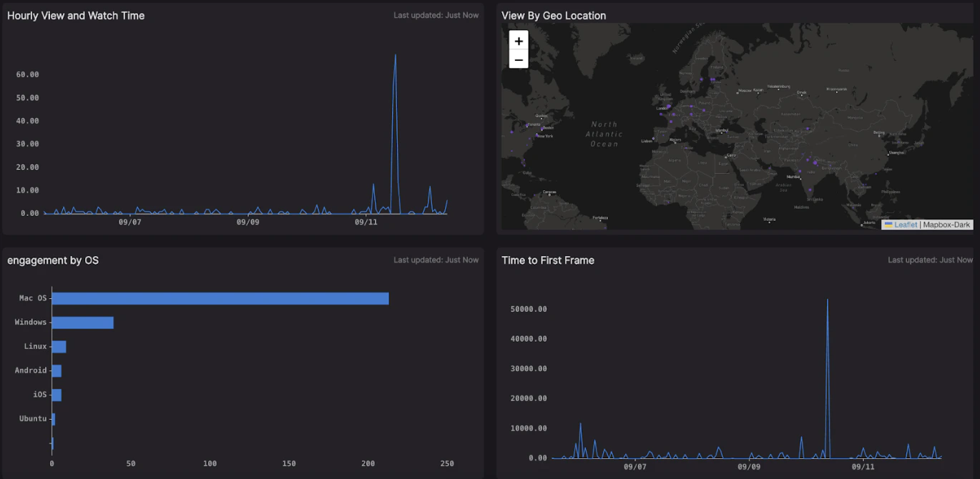
Task: Click the 09/09 label on Hourly View axis
Action: coord(248,222)
